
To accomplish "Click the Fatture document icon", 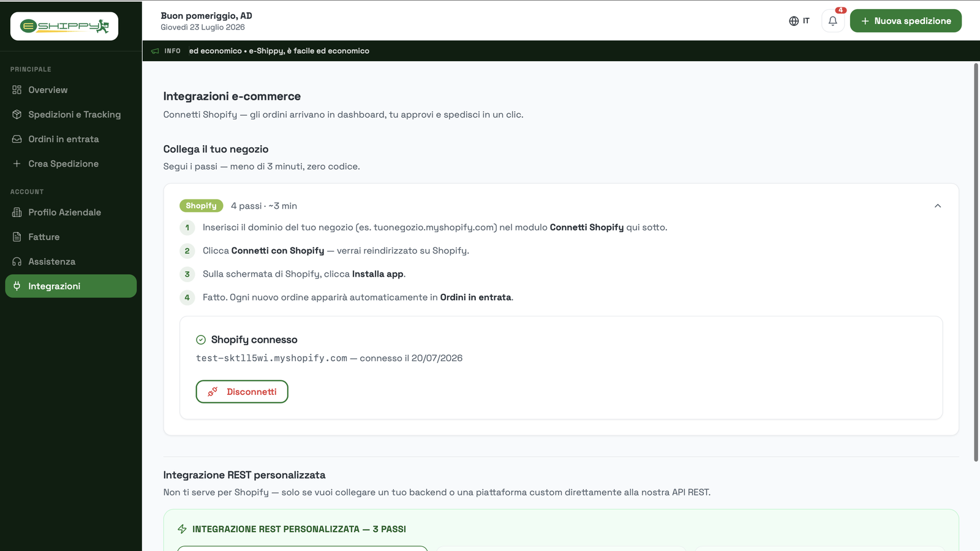I will [17, 237].
